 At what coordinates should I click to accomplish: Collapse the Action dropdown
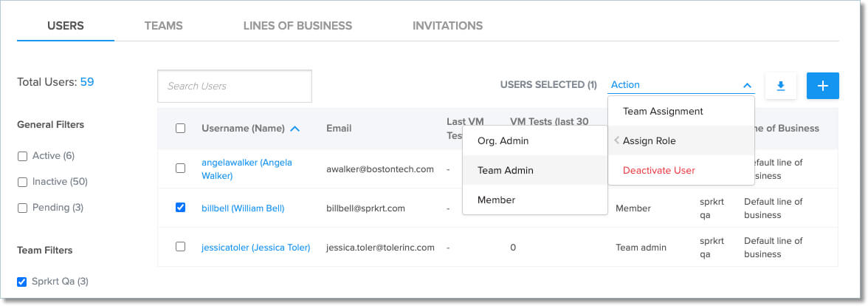tap(747, 85)
